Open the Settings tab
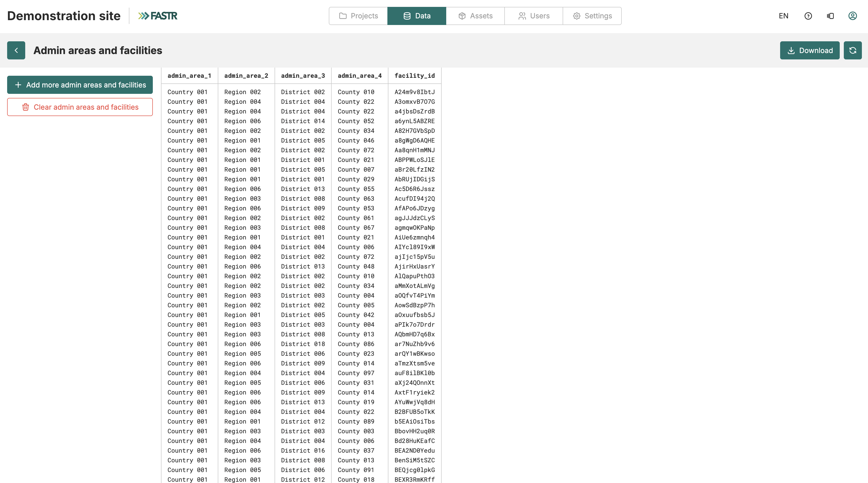This screenshot has width=868, height=483. (592, 16)
